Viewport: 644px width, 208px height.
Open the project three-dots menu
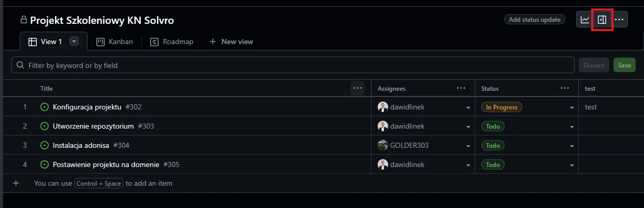point(620,20)
